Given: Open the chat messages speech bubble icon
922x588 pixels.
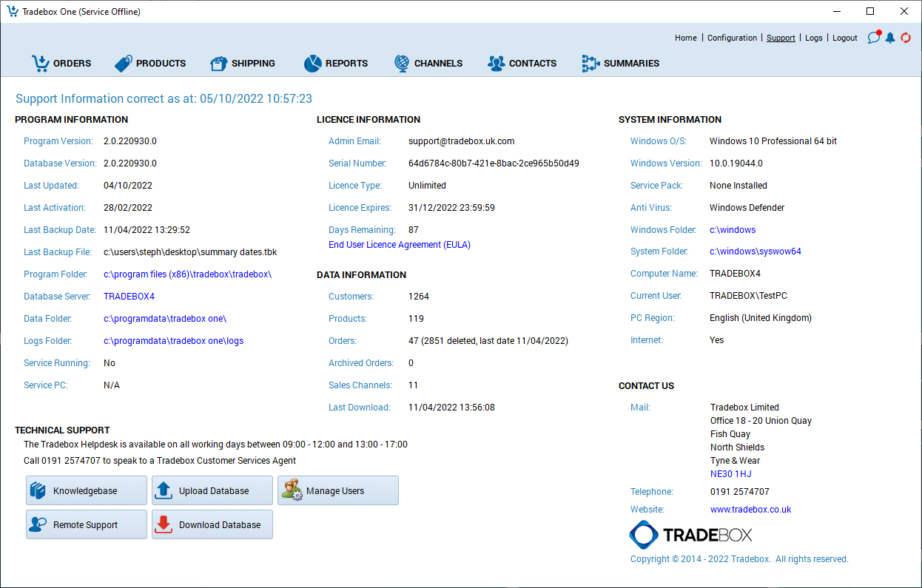Looking at the screenshot, I should tap(874, 38).
